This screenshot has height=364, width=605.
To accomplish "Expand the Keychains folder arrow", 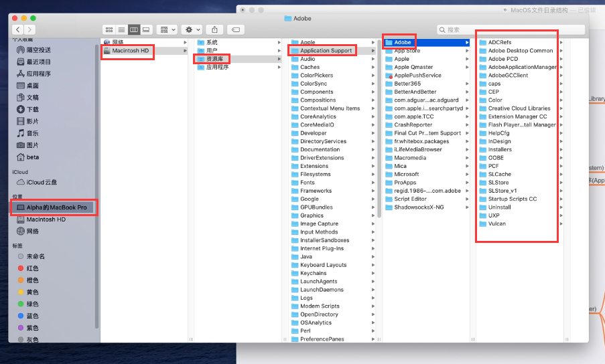I will point(373,273).
